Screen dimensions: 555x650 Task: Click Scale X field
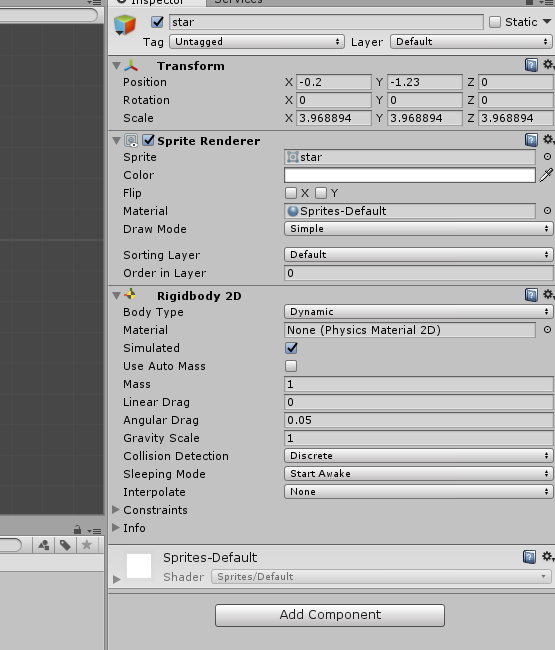click(334, 118)
